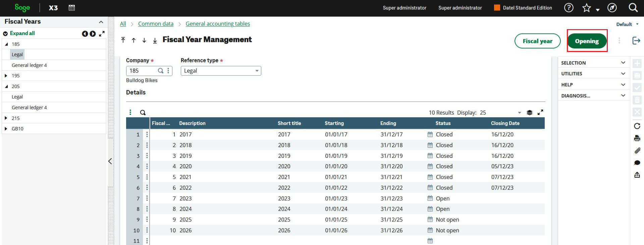
Task: Click the more actions vertical dots
Action: (x=619, y=41)
